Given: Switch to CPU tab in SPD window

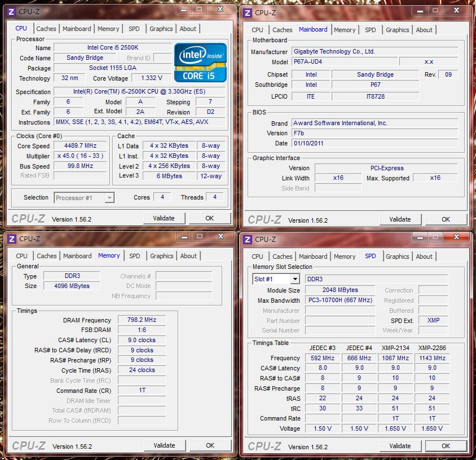Looking at the screenshot, I should coord(257,256).
